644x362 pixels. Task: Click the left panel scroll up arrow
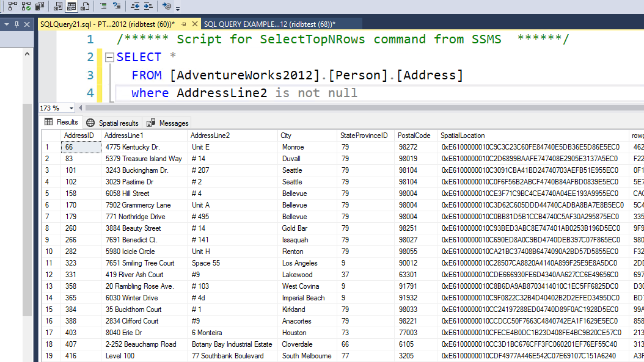(27, 54)
